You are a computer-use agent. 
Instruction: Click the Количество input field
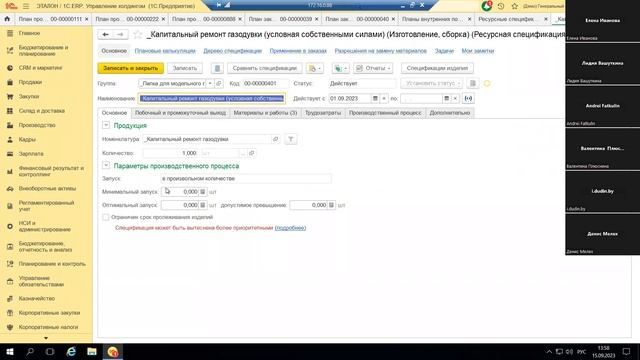pyautogui.click(x=171, y=153)
